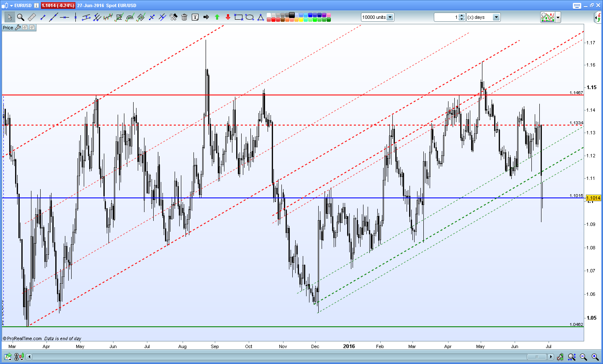Click the 1.1467 resistance level label

pyautogui.click(x=576, y=92)
